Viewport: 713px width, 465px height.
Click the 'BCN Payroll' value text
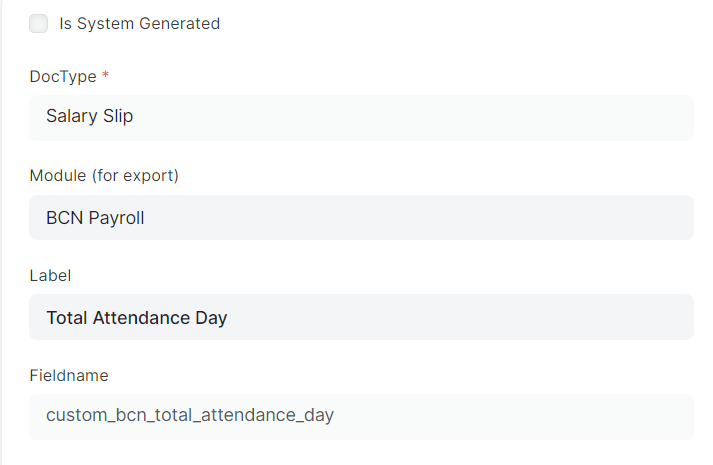(95, 218)
